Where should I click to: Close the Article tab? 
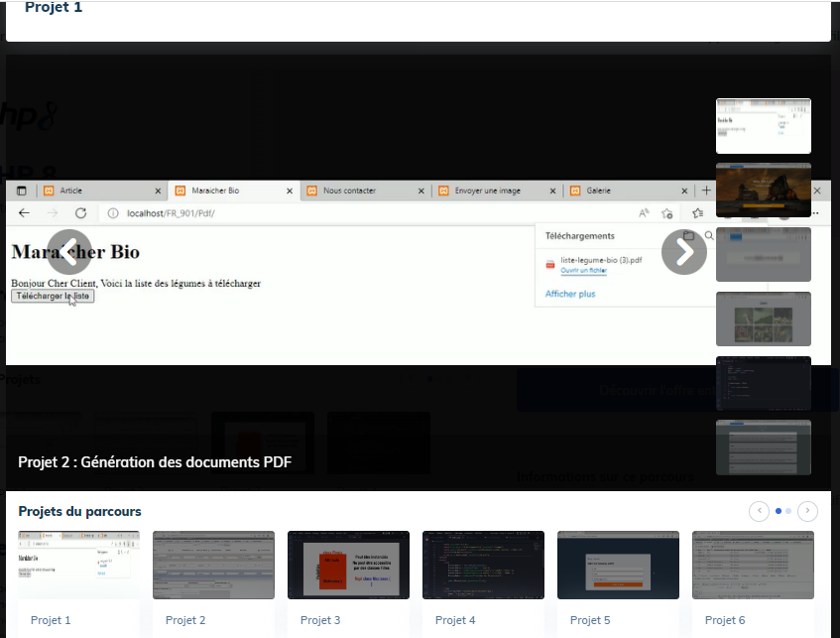pos(158,191)
